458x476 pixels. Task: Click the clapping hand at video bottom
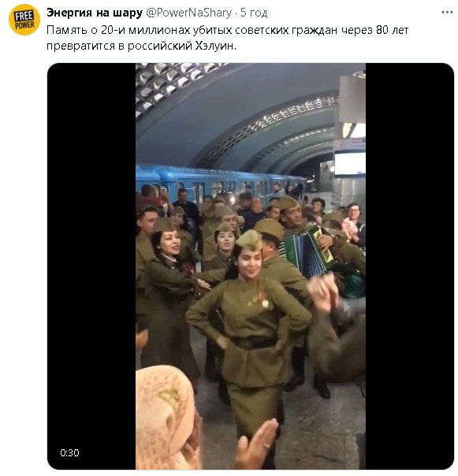point(257,444)
